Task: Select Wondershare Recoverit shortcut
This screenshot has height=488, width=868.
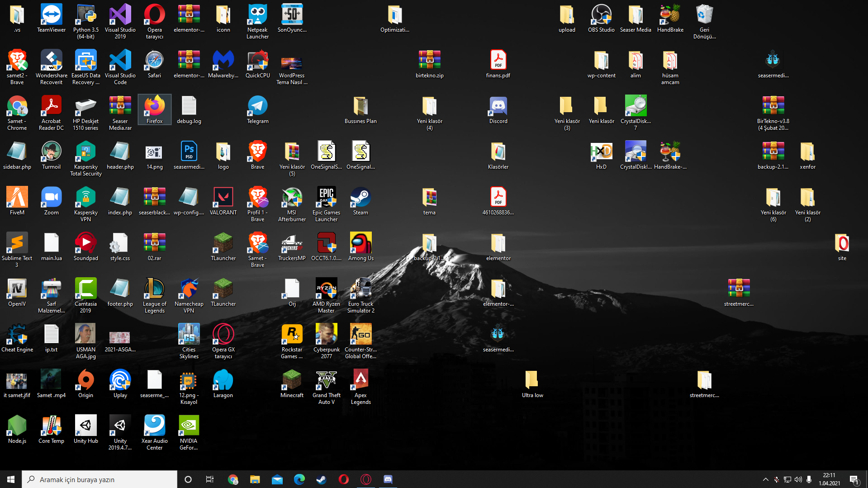Action: click(x=51, y=67)
